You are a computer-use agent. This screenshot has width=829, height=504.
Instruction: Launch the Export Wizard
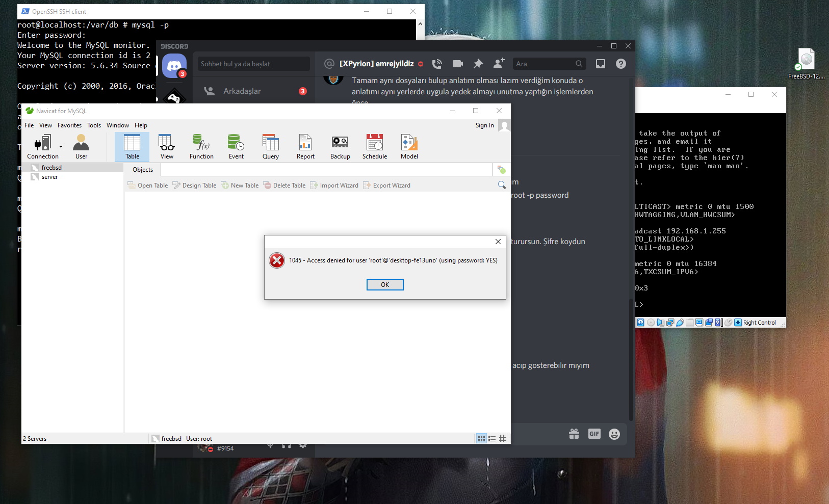[386, 185]
